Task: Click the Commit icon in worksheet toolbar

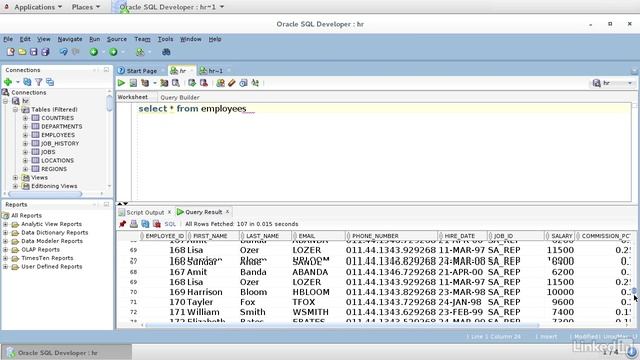Action: click(192, 83)
